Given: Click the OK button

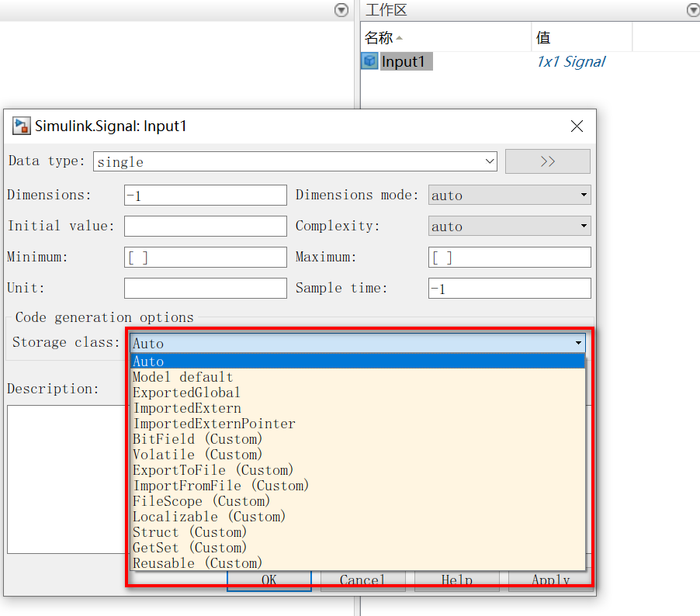Looking at the screenshot, I should [x=269, y=580].
